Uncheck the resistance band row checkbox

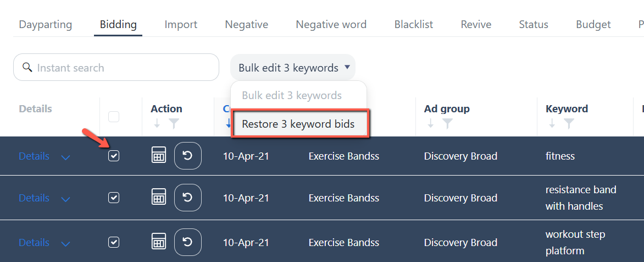click(114, 198)
